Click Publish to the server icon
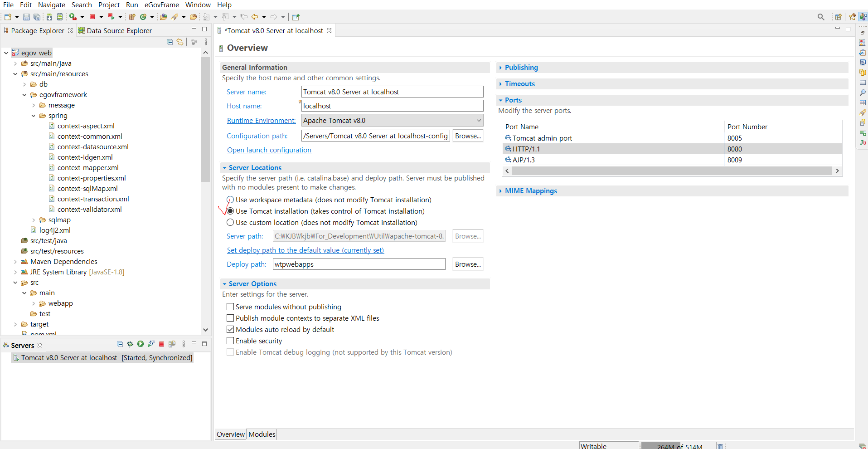 [x=172, y=344]
